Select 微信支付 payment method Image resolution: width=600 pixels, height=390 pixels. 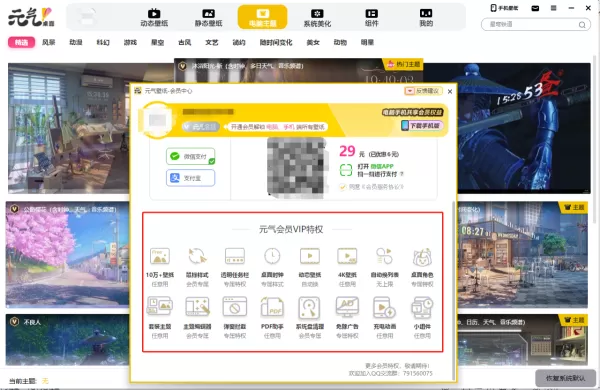[x=191, y=157]
